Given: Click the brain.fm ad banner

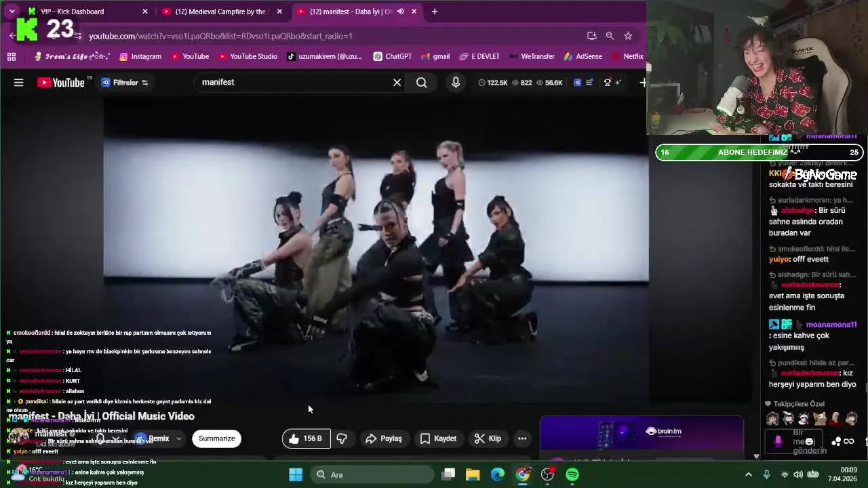Looking at the screenshot, I should point(642,434).
